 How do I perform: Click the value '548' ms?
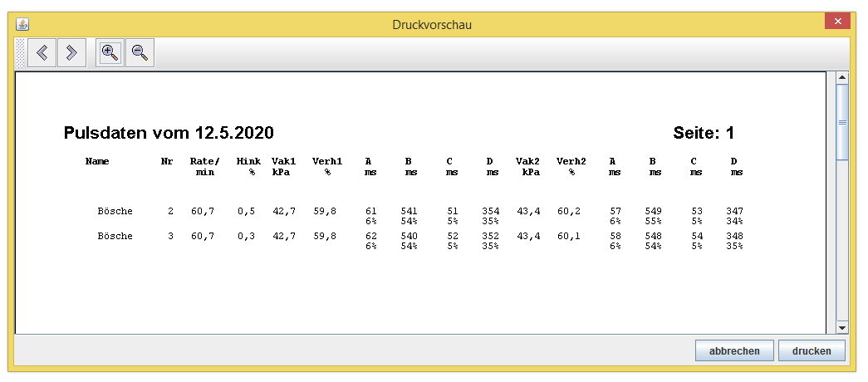tap(654, 236)
